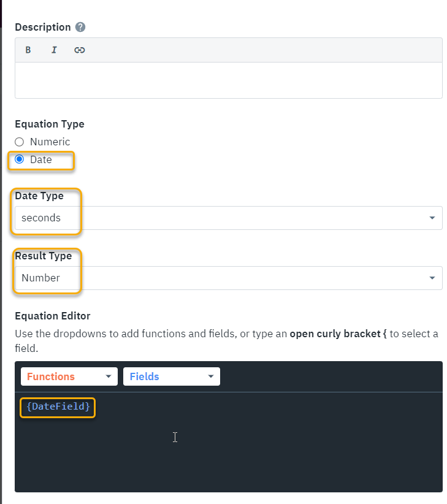Expand the Functions dropdown
The width and height of the screenshot is (447, 504).
pos(69,376)
